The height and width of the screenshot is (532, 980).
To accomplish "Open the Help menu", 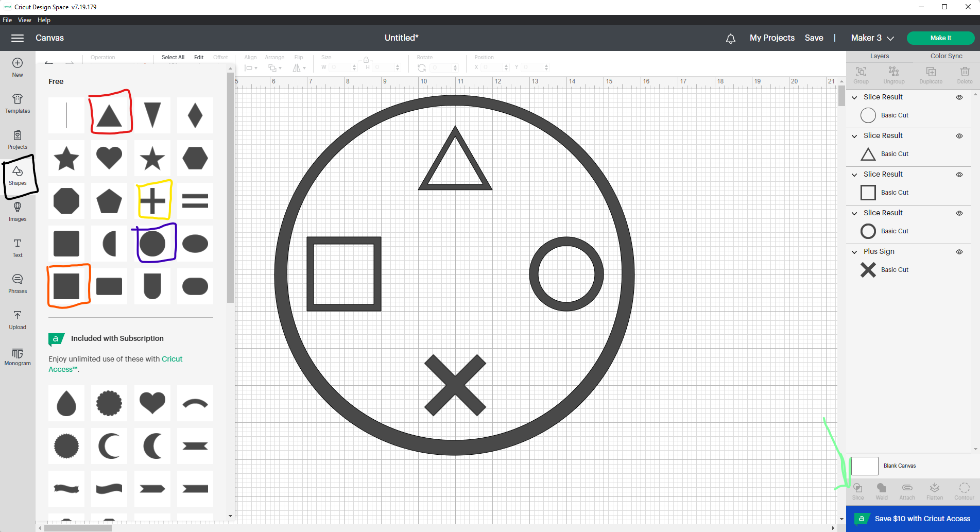I will 44,20.
